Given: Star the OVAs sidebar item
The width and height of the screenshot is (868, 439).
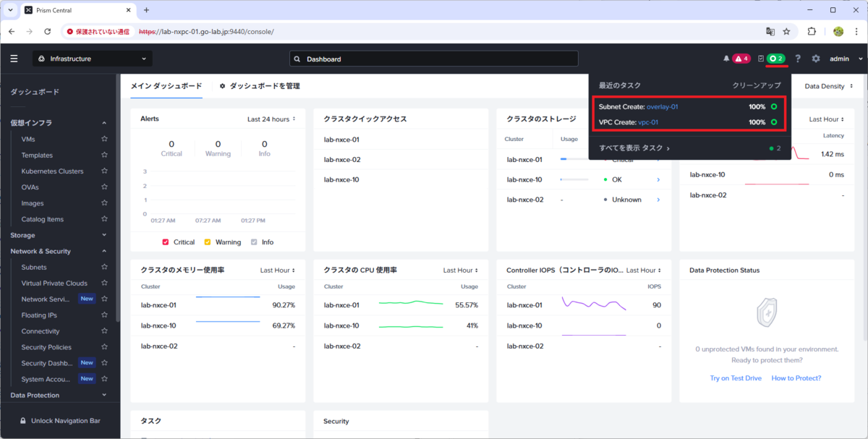Looking at the screenshot, I should [x=104, y=187].
